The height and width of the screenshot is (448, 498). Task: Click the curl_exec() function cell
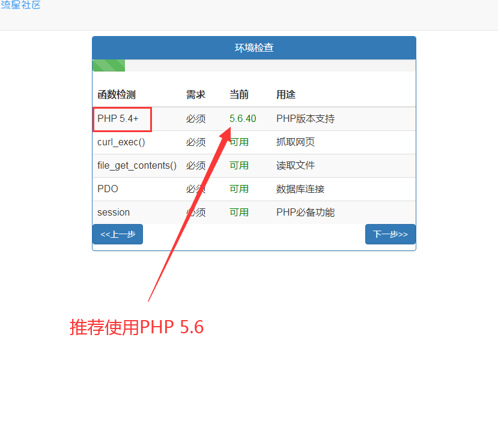(121, 142)
